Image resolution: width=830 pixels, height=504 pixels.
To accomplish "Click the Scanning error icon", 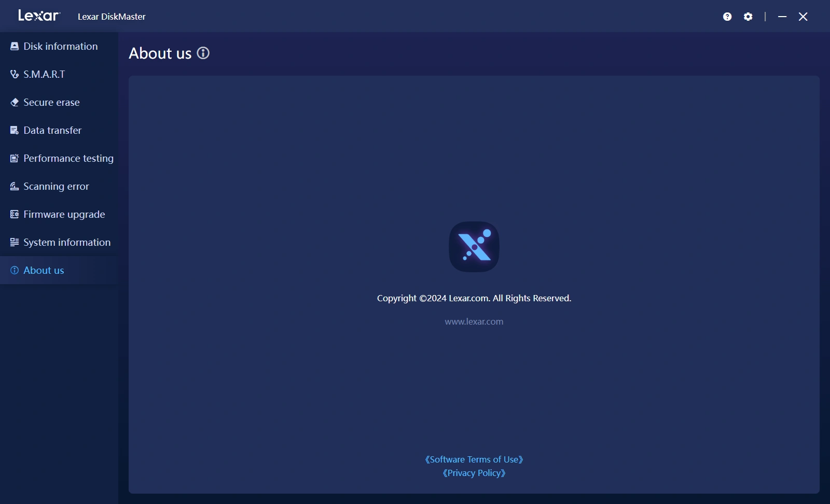I will [x=15, y=186].
